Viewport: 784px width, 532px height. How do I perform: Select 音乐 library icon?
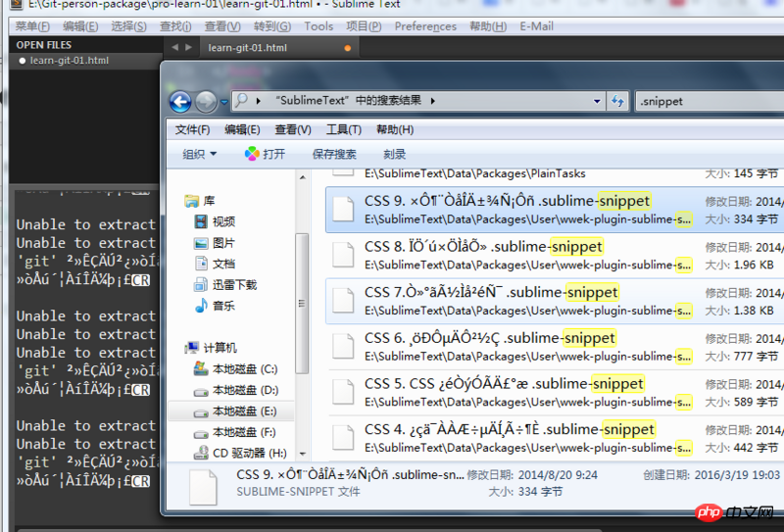tap(201, 306)
